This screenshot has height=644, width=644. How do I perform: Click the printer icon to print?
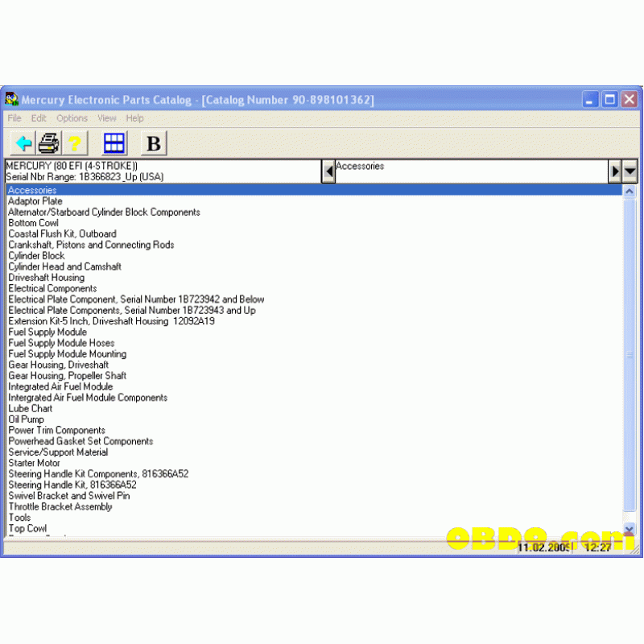pyautogui.click(x=49, y=143)
